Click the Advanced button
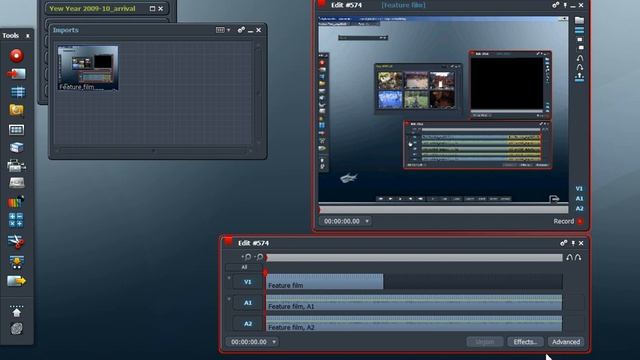This screenshot has width=640, height=360. coord(566,342)
